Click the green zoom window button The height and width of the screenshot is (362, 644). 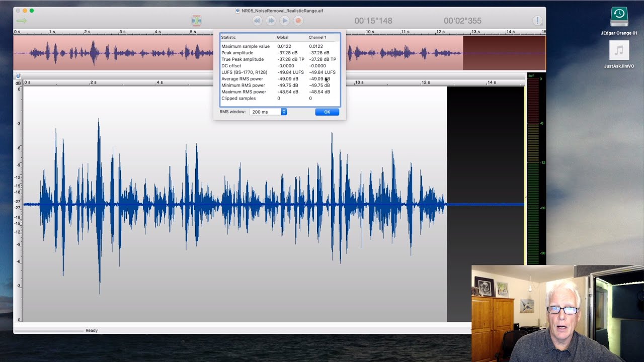(32, 11)
